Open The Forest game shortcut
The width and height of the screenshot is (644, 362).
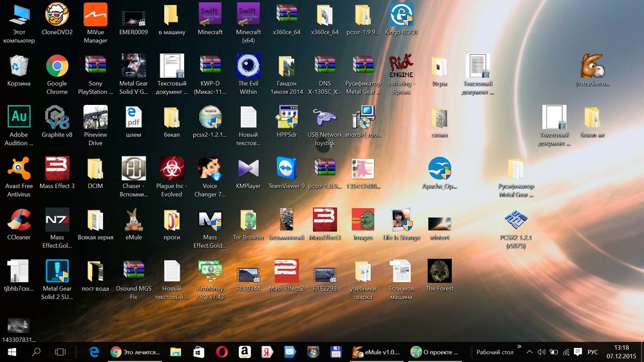click(x=439, y=271)
